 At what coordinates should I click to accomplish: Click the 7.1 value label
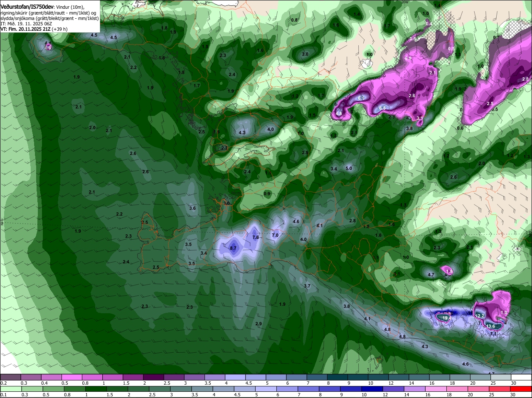coord(493,334)
